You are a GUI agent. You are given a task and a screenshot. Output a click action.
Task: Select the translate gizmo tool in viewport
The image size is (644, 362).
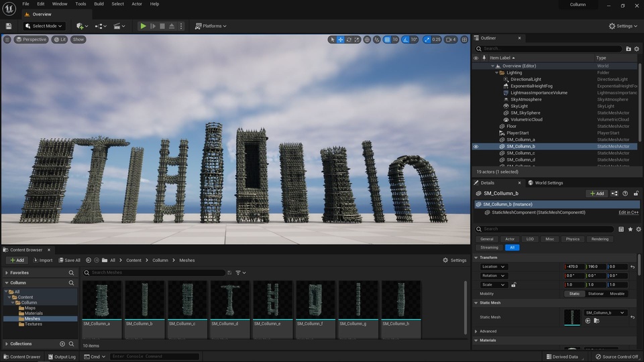340,40
